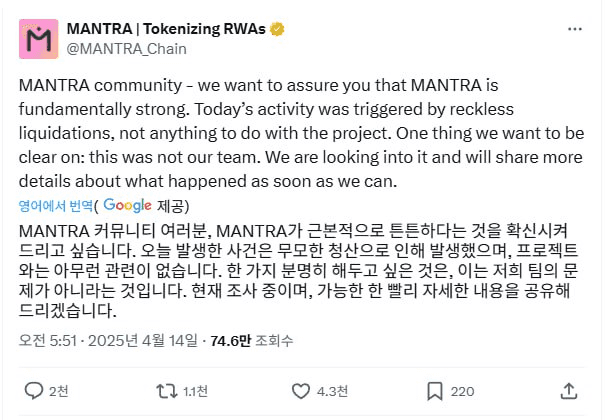Open the share upload-arrow icon
This screenshot has width=608, height=420.
point(568,389)
